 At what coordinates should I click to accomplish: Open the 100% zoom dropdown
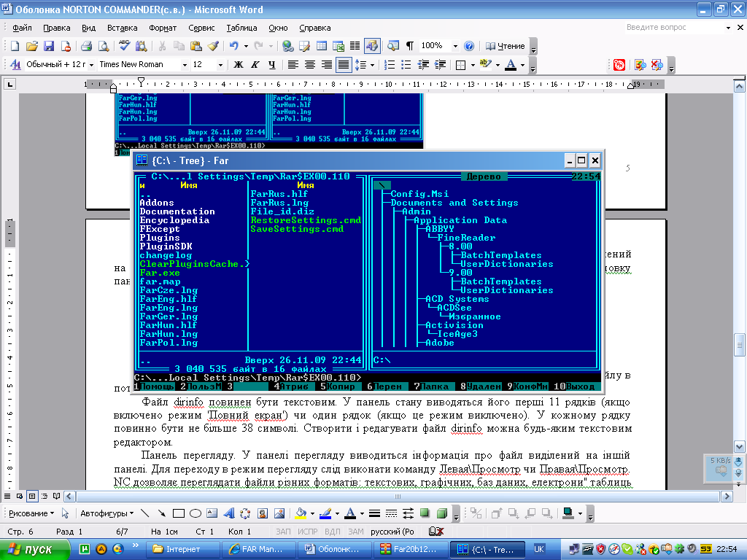pyautogui.click(x=455, y=46)
